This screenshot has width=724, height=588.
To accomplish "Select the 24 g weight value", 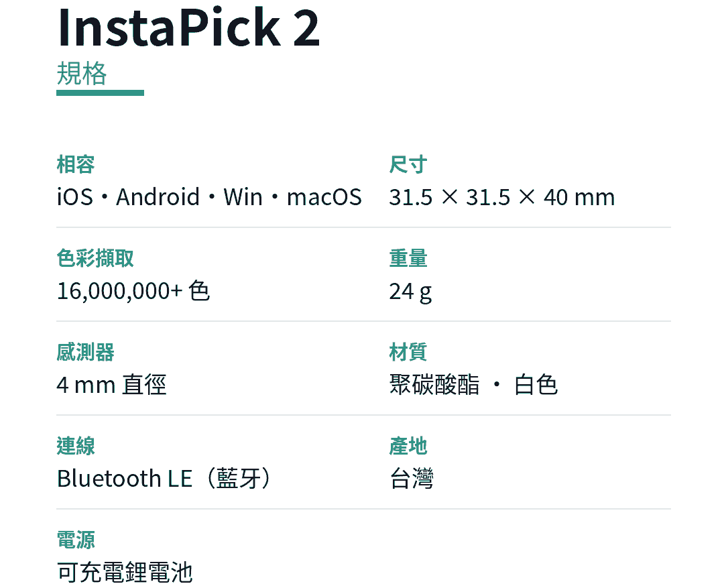I will pos(410,292).
